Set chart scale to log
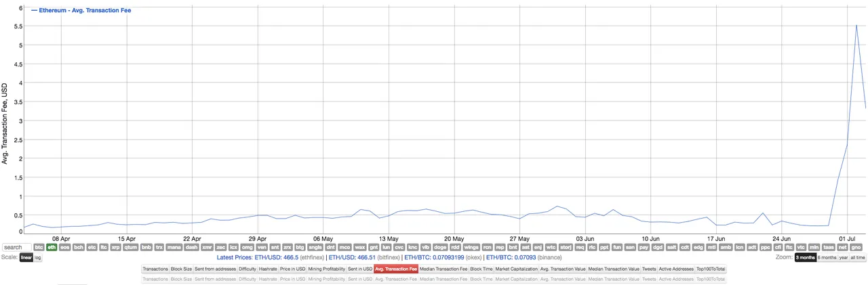868x285 pixels. point(37,257)
